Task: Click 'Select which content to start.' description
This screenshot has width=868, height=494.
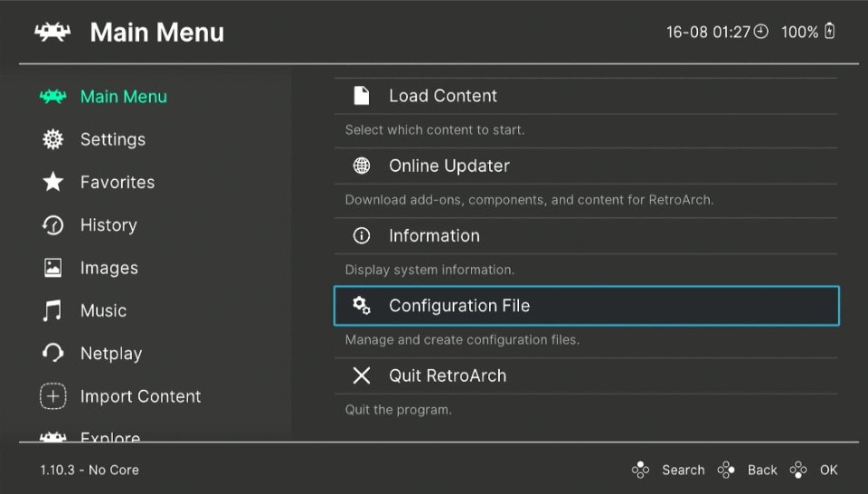Action: [435, 130]
